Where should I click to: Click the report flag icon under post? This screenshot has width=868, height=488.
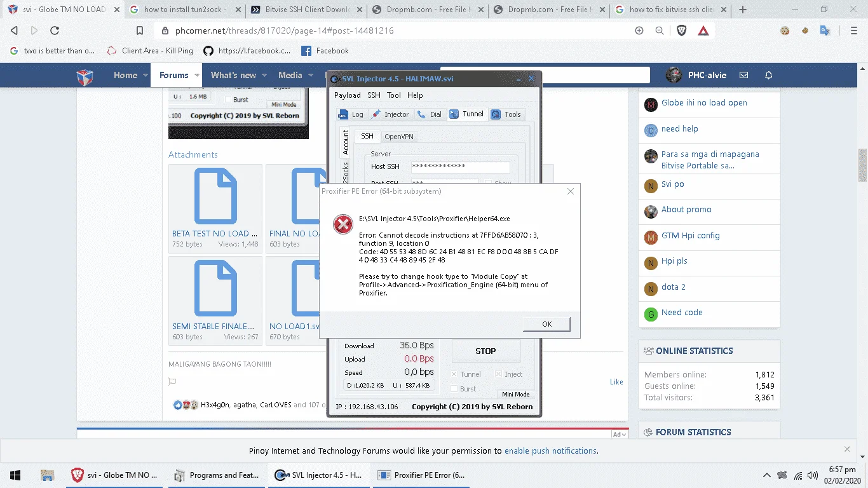pos(172,382)
